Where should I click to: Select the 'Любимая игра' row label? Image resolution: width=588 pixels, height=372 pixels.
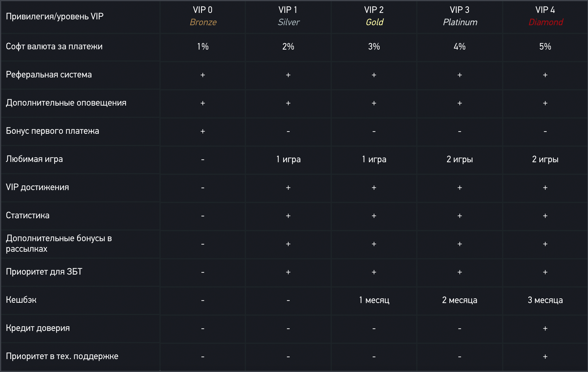[34, 159]
